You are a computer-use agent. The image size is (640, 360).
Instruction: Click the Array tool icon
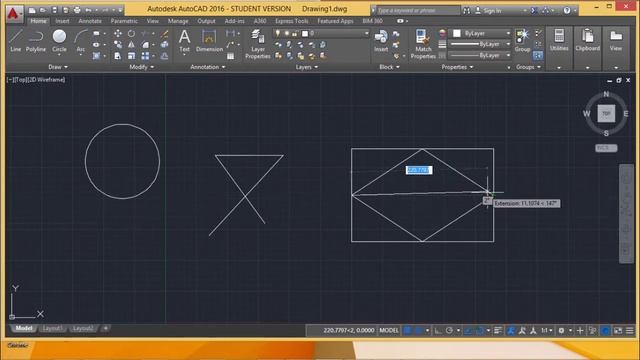pyautogui.click(x=145, y=56)
